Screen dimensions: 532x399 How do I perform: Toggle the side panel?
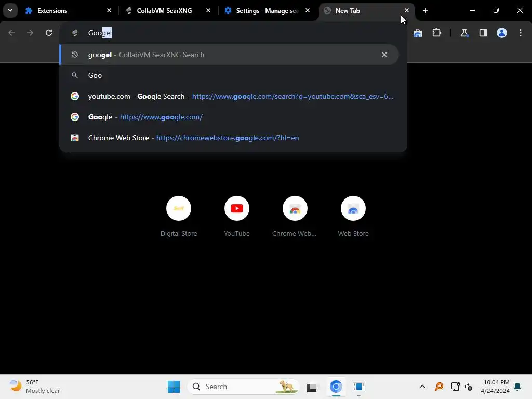[483, 33]
